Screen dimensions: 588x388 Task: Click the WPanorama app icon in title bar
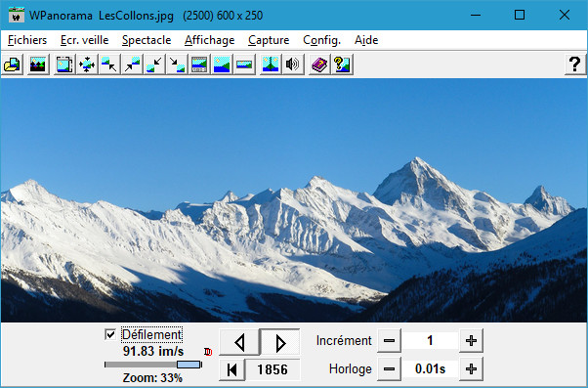[17, 15]
